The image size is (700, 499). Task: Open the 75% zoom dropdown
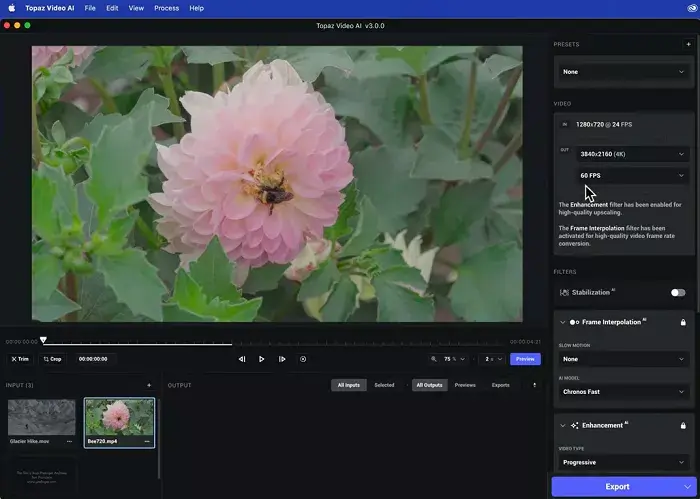click(454, 359)
